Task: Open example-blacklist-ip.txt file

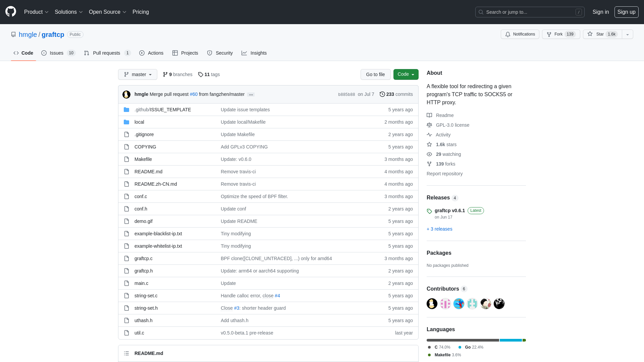Action: click(158, 234)
